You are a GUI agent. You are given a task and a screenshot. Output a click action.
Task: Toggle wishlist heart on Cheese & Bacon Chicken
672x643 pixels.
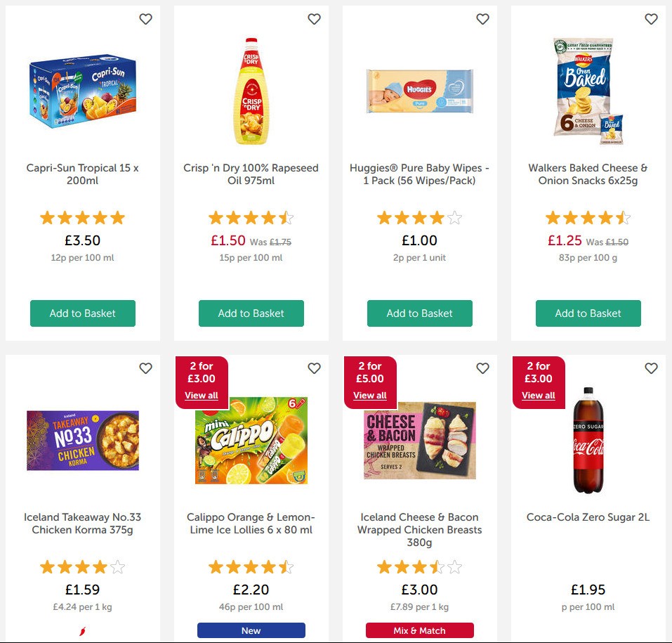[x=482, y=368]
